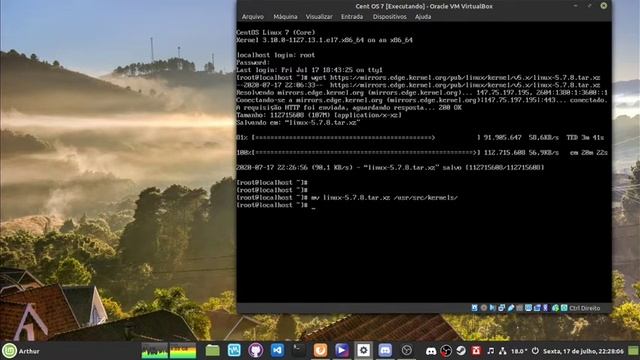Click the network adapter icon in VirtualBox status bar
The width and height of the screenshot is (640, 360).
[x=501, y=308]
